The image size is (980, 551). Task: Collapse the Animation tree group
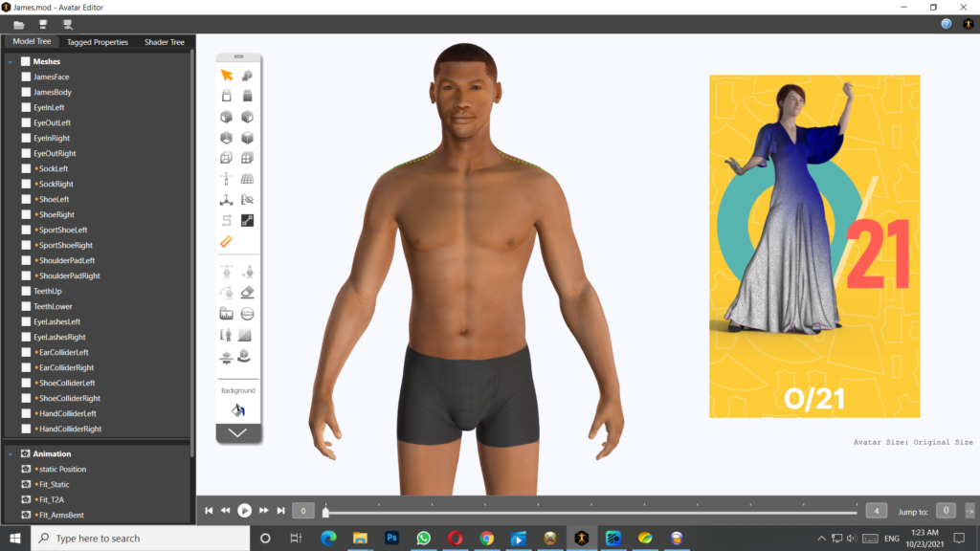point(10,453)
